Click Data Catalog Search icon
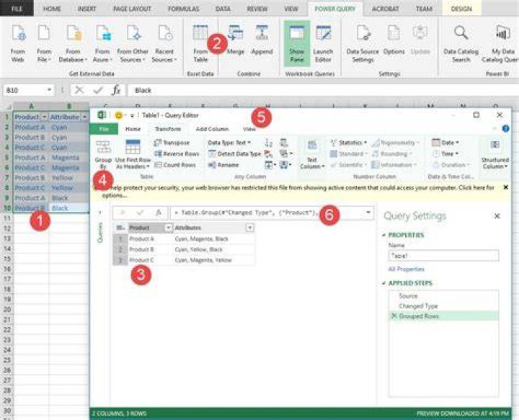The image size is (519, 420). tap(461, 43)
